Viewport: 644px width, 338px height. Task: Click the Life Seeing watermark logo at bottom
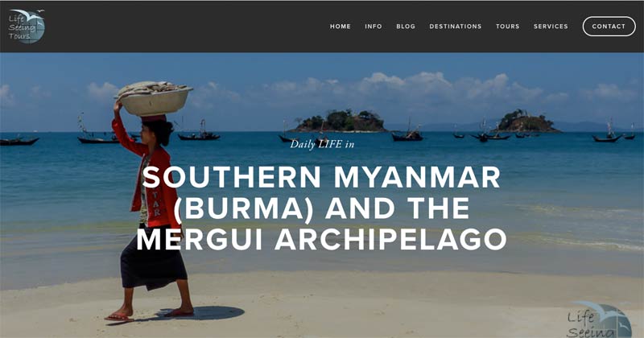click(599, 320)
